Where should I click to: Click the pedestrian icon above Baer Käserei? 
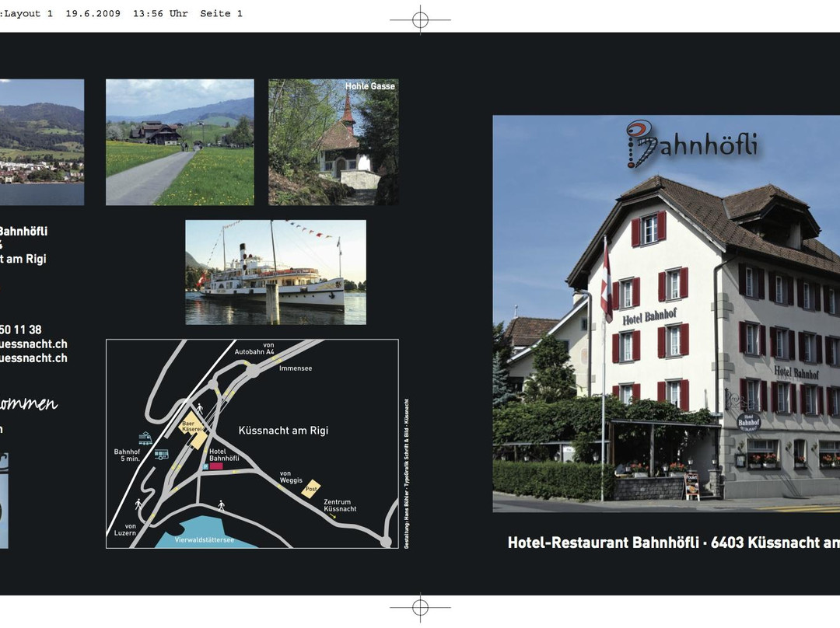(200, 407)
